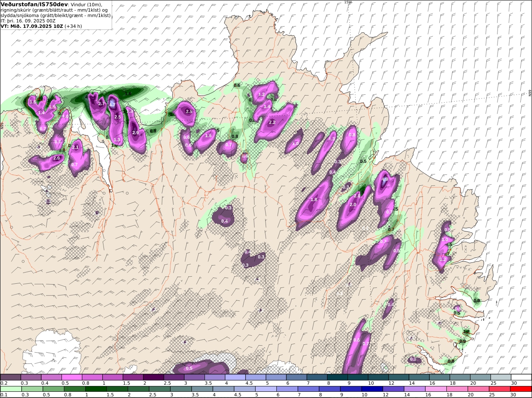Click the '(+34 h)' forecast offset text

tap(73, 26)
